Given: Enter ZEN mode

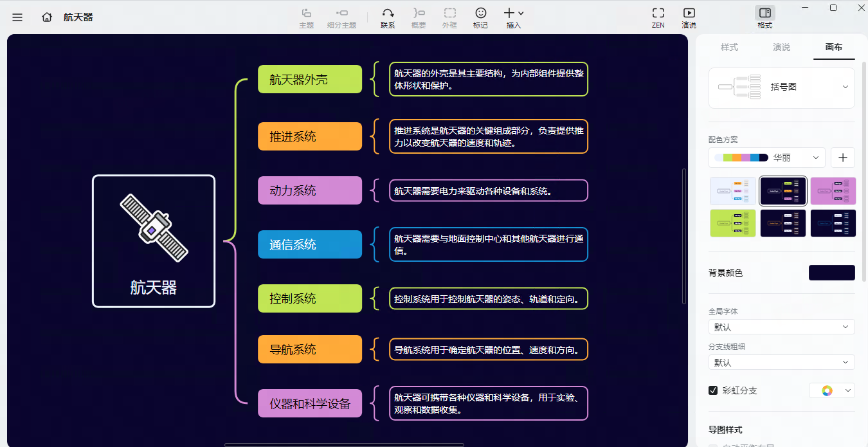Looking at the screenshot, I should [x=658, y=18].
